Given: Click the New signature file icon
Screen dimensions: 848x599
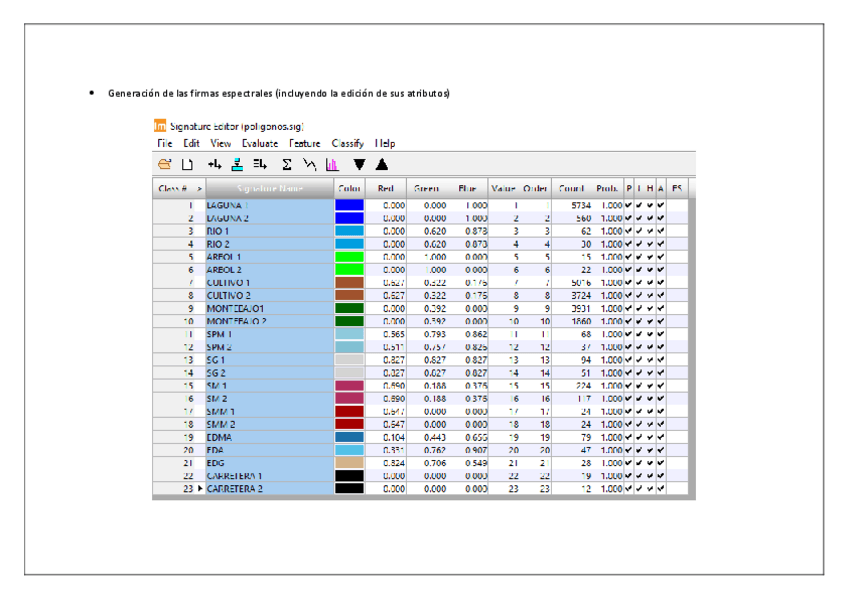Looking at the screenshot, I should point(186,164).
